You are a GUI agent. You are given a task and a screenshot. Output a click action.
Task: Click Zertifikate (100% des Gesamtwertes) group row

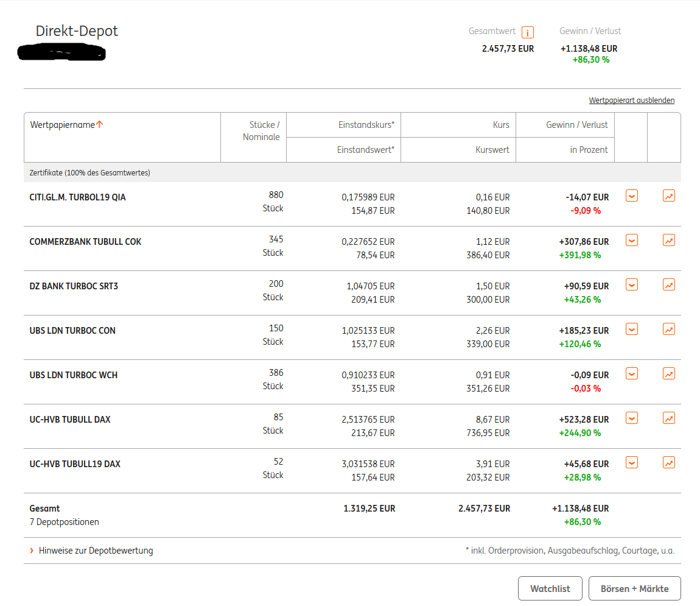tap(352, 172)
